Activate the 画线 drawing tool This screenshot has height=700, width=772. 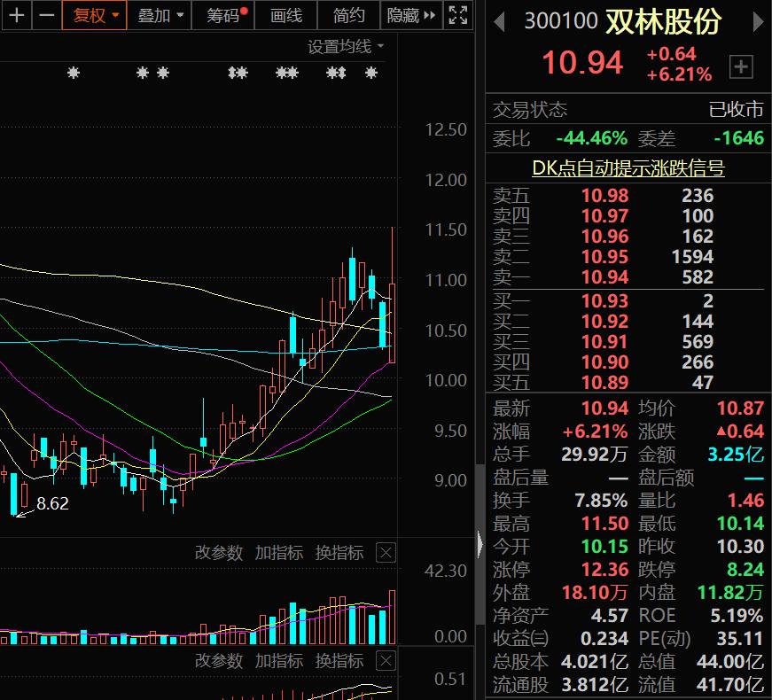point(285,15)
